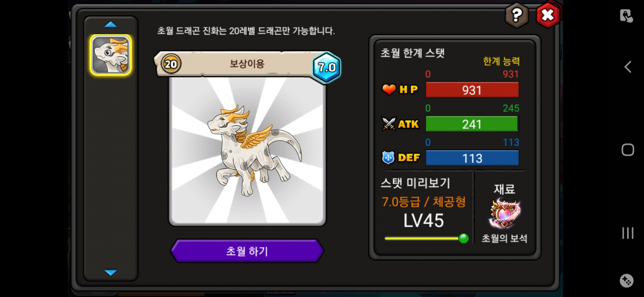
Task: Tap the up arrow above dragon list
Action: 111,25
